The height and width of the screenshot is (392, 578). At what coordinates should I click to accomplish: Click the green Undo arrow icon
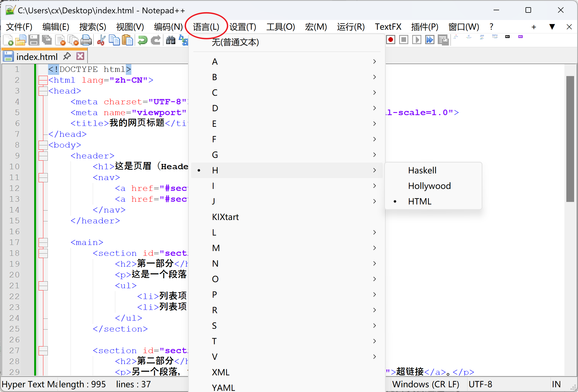pos(143,40)
